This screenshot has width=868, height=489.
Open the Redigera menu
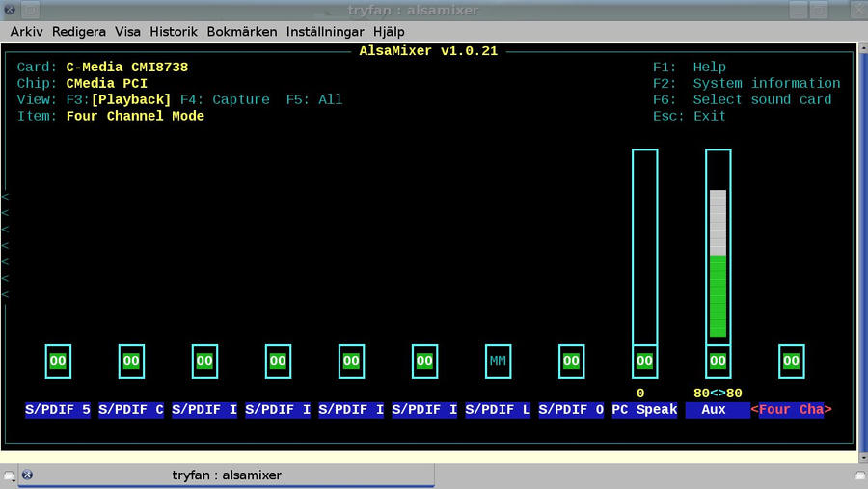[x=79, y=32]
